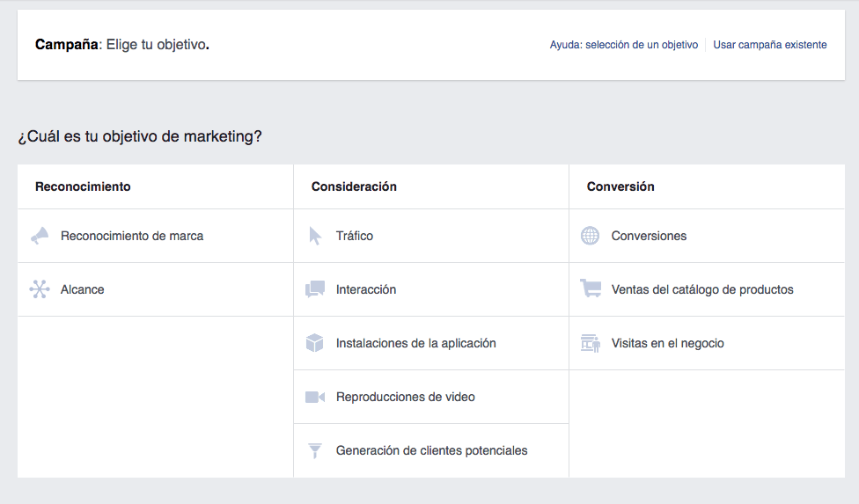The width and height of the screenshot is (859, 504).
Task: Choose Reproducciones de video objective
Action: 431,397
